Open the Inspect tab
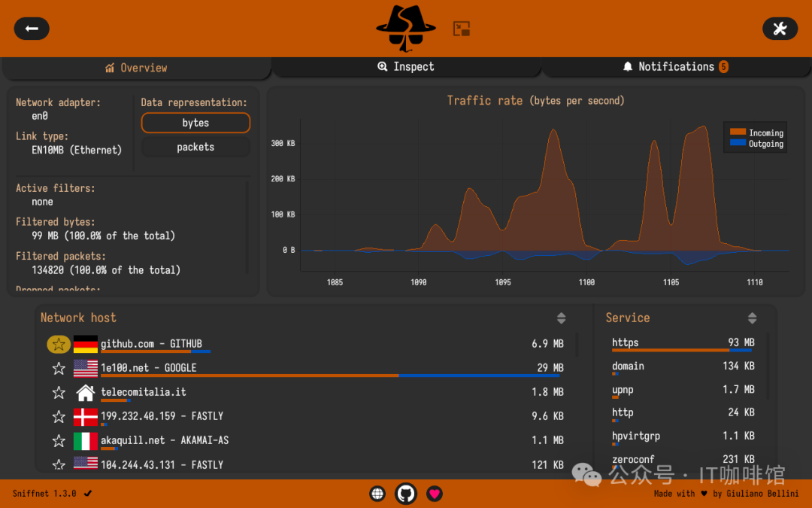812x508 pixels. point(406,67)
